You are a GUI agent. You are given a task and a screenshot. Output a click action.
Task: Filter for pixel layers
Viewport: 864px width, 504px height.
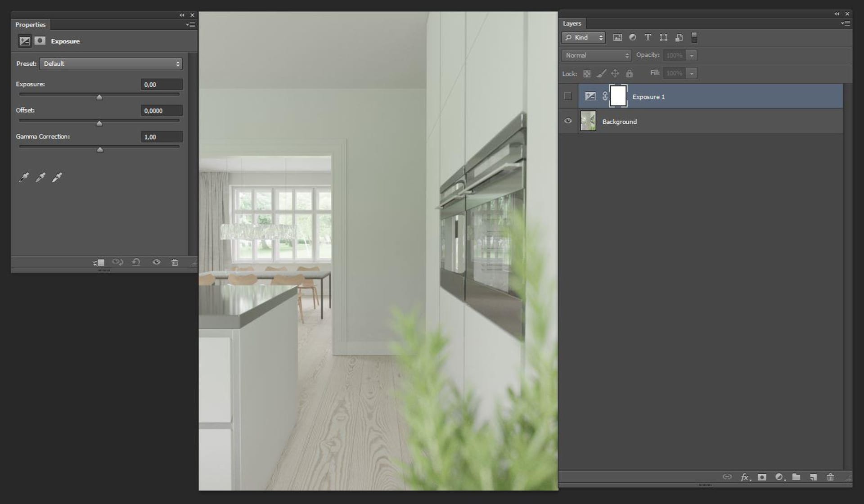click(617, 37)
